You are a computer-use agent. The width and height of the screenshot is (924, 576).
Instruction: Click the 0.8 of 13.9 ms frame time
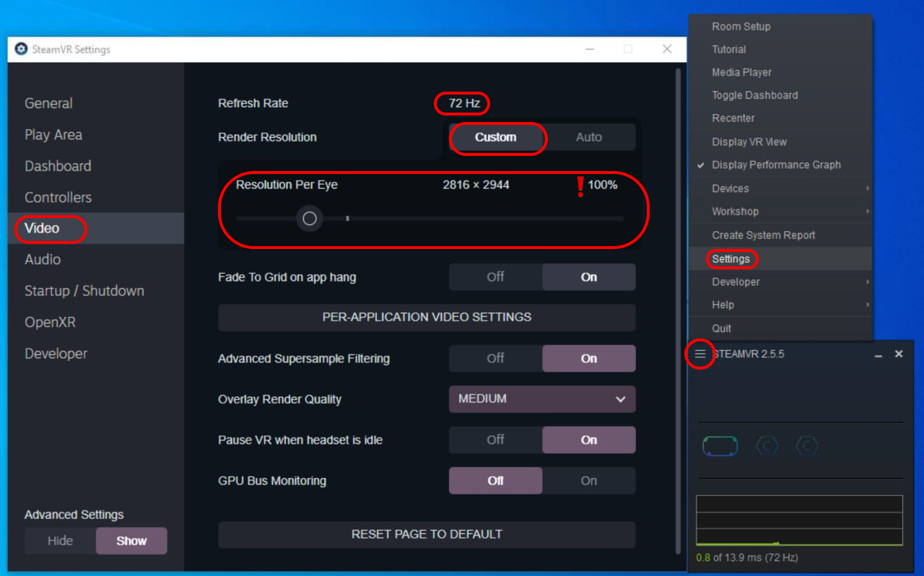pyautogui.click(x=746, y=558)
